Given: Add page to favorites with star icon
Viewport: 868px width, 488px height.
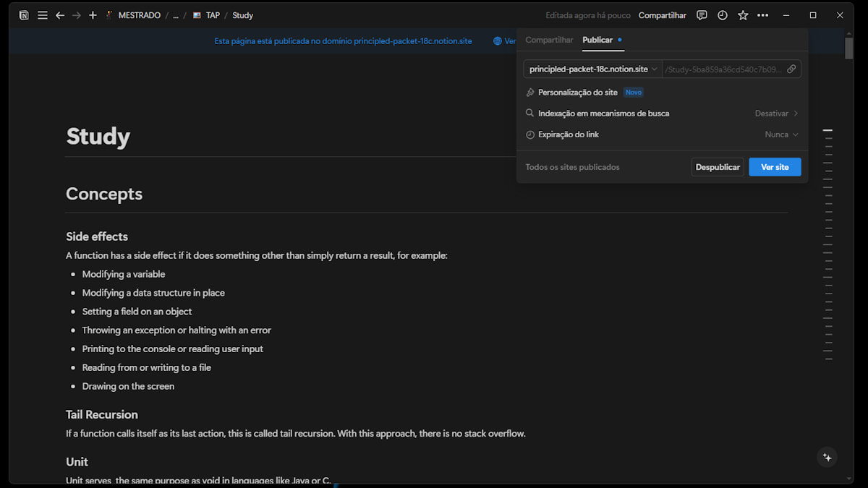Looking at the screenshot, I should click(743, 15).
